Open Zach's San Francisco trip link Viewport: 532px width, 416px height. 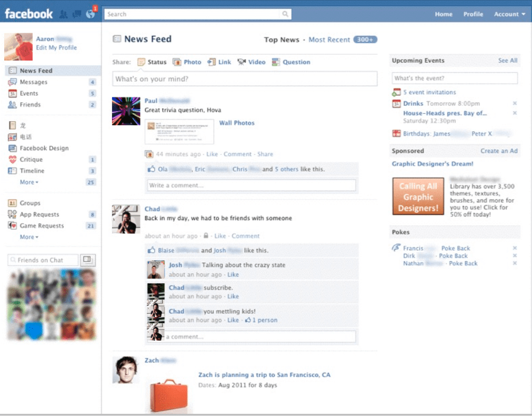point(264,375)
